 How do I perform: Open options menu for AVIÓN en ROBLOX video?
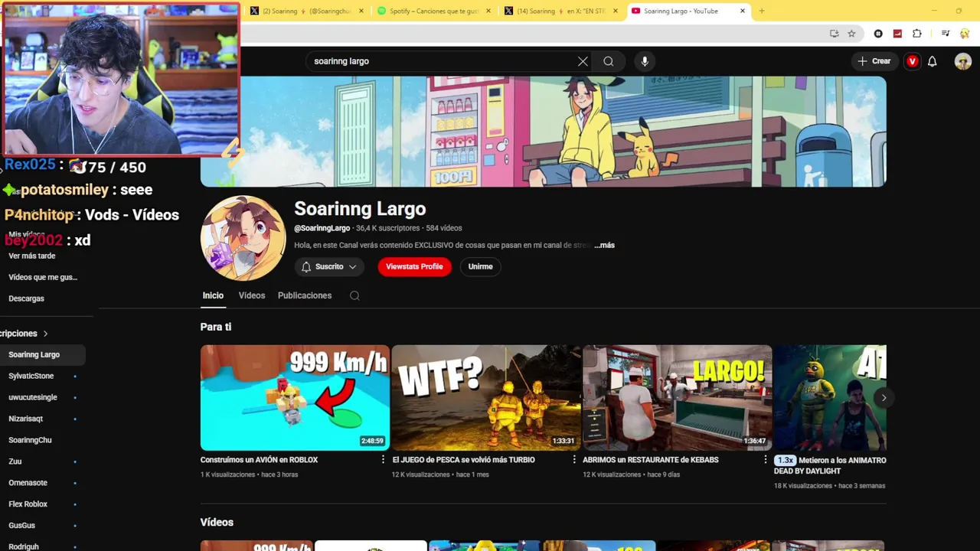coord(383,460)
